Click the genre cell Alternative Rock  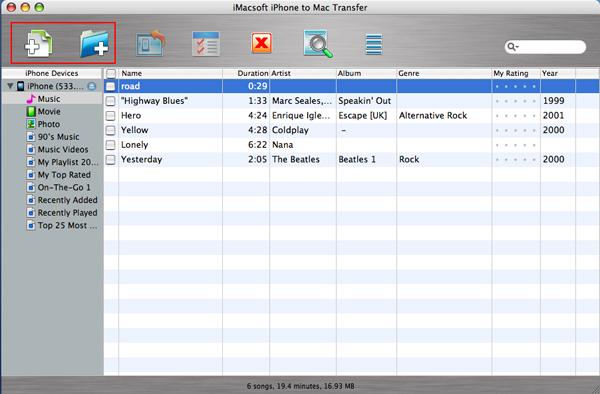click(433, 116)
